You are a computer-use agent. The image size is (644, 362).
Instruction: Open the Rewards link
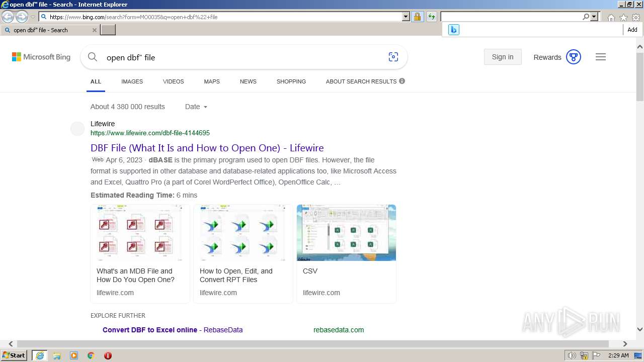point(547,57)
